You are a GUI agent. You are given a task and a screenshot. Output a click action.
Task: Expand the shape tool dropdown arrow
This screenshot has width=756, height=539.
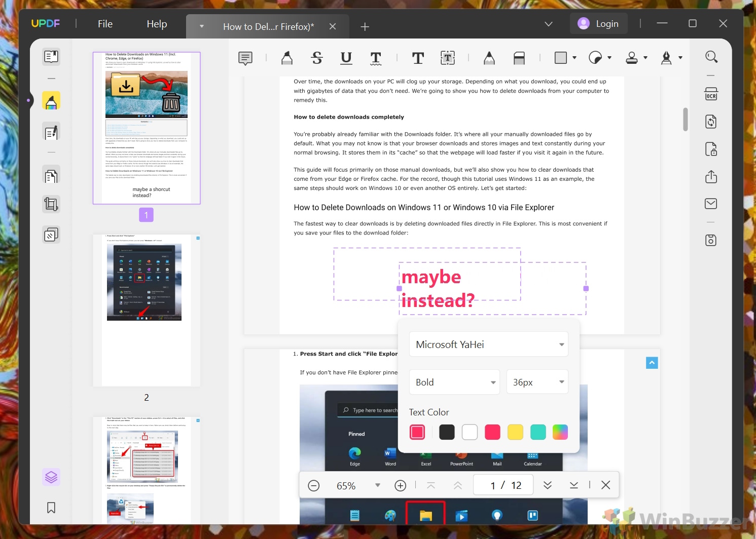coord(574,58)
